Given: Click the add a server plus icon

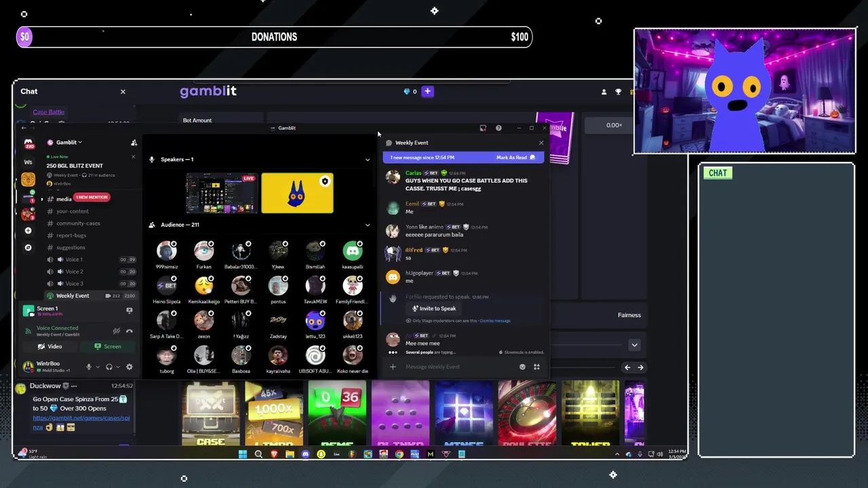Looking at the screenshot, I should pos(28,230).
